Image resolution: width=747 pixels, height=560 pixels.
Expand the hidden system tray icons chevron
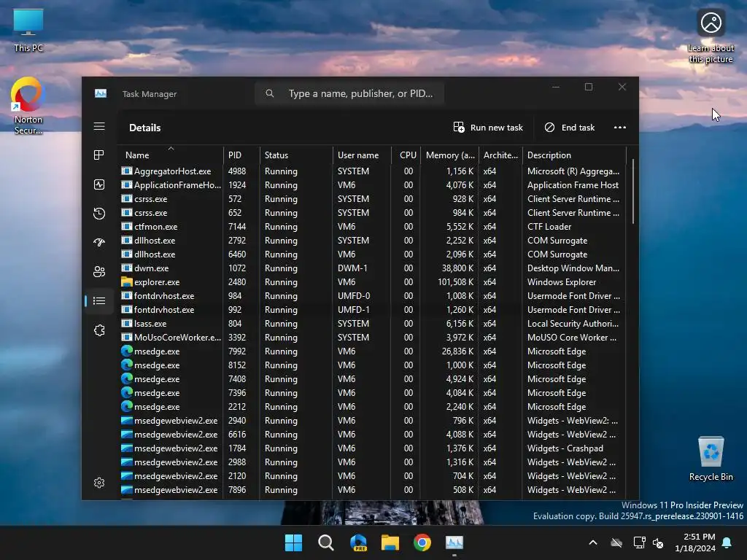pyautogui.click(x=592, y=542)
